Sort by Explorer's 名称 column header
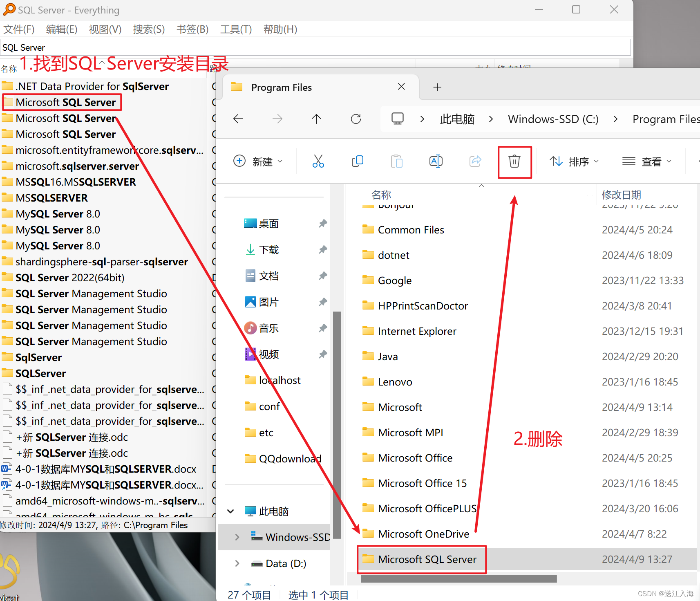 (x=381, y=195)
